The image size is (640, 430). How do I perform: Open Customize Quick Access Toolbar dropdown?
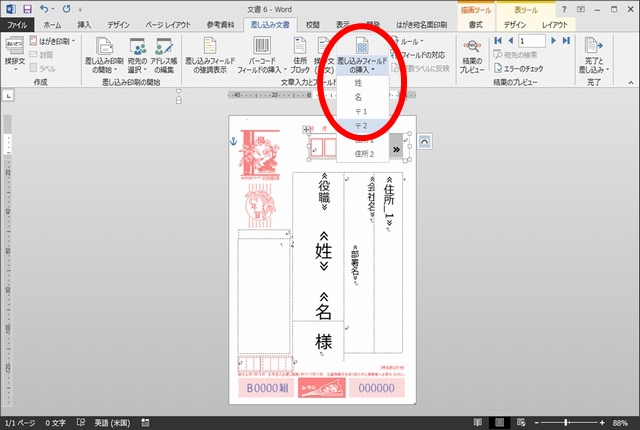pyautogui.click(x=80, y=9)
